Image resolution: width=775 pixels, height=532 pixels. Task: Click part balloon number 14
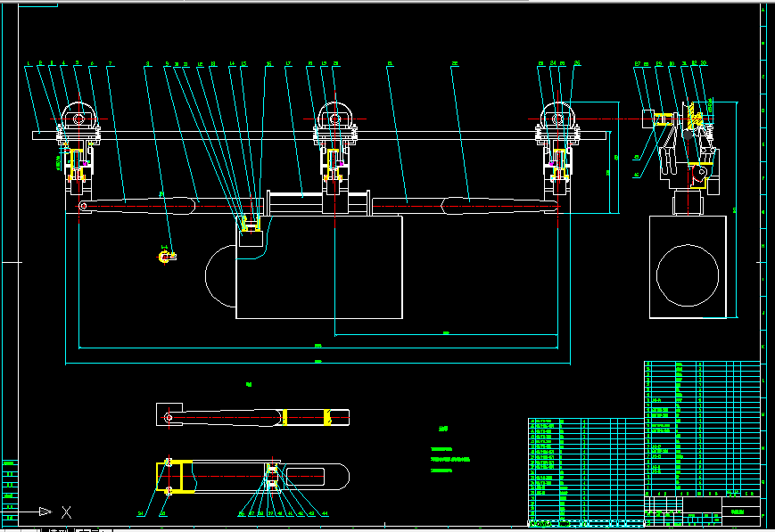coord(232,64)
